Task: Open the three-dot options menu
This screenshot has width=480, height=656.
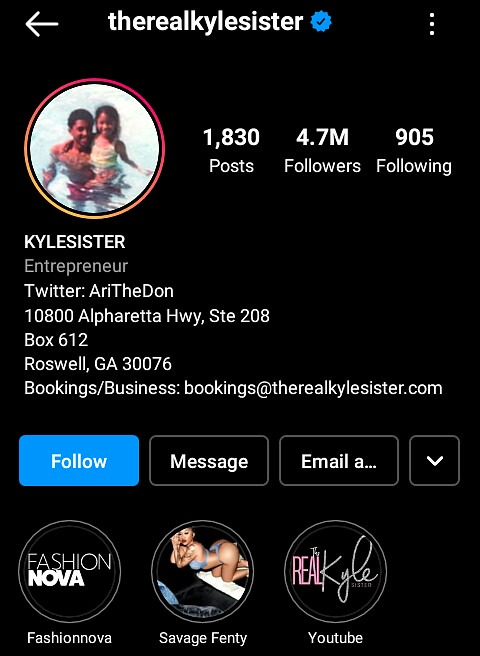Action: click(432, 24)
